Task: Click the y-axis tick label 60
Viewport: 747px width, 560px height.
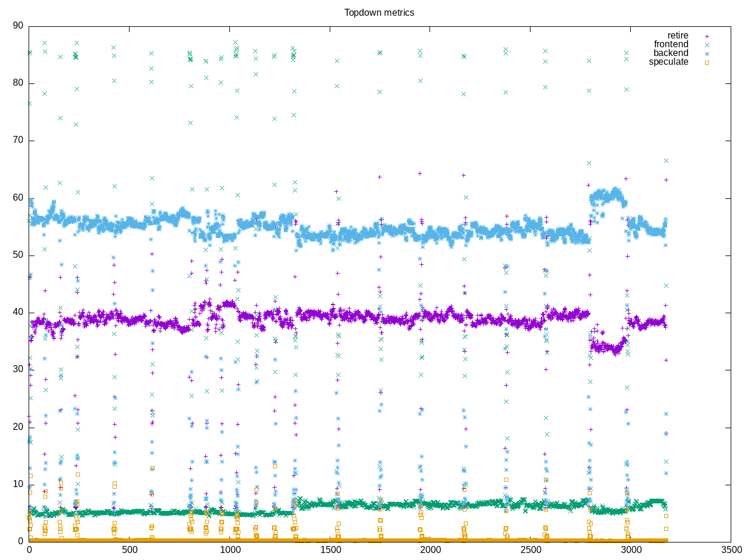Action: (18, 198)
